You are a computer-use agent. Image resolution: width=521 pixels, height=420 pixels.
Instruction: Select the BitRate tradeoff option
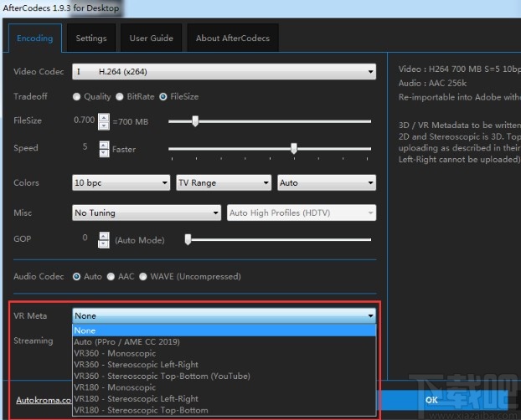[x=120, y=97]
